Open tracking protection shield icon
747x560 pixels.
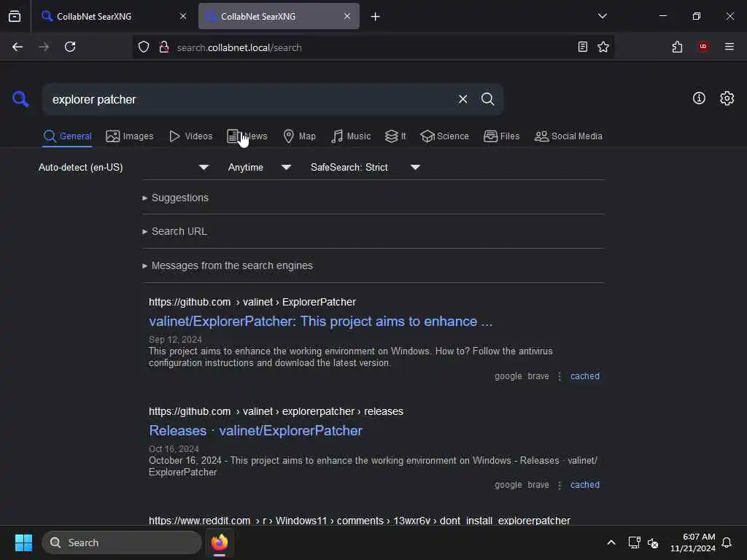(x=144, y=47)
